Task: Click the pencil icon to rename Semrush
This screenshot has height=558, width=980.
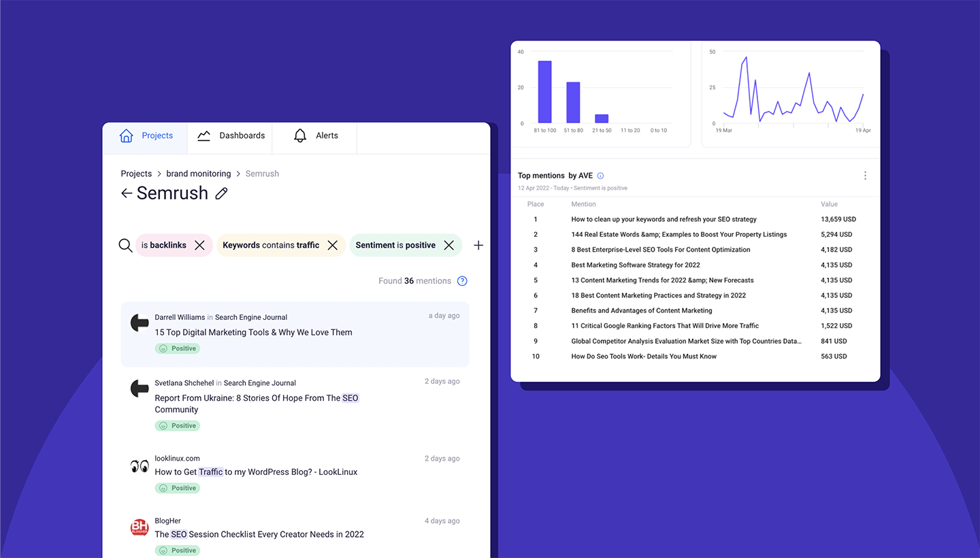Action: 221,193
